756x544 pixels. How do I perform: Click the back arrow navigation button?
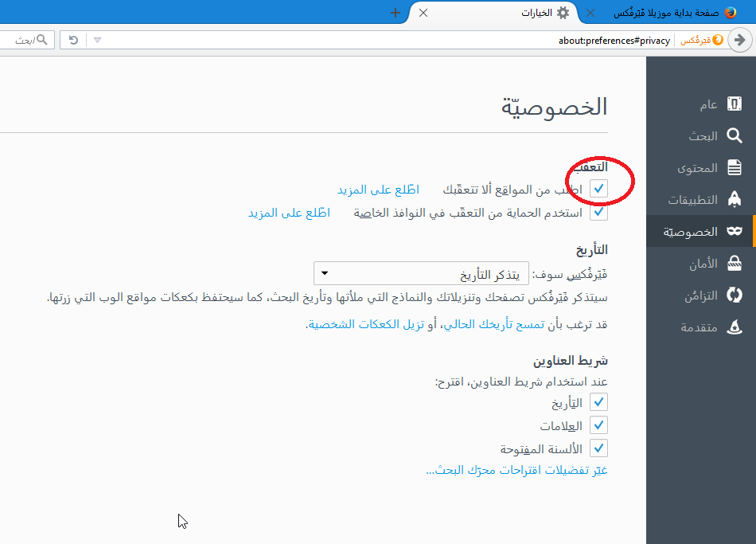739,40
